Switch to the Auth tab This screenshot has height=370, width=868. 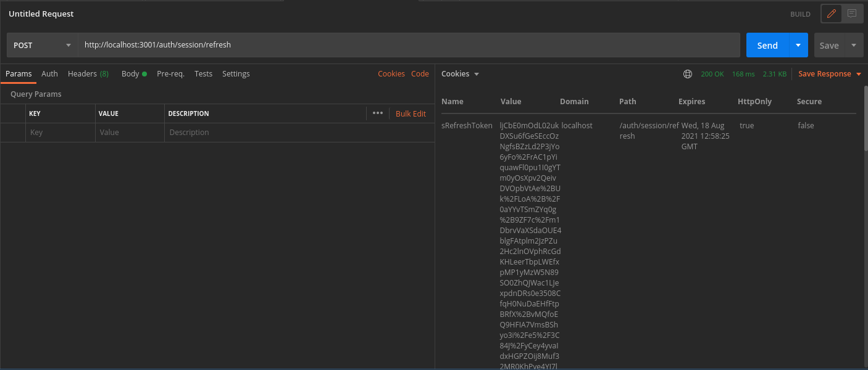49,73
